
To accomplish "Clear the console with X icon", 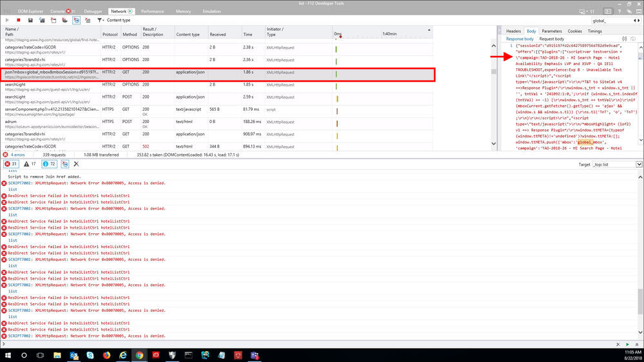I will [x=76, y=164].
